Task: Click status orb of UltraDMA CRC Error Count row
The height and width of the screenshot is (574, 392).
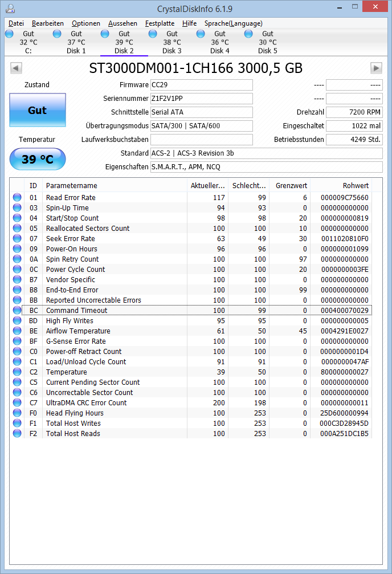Action: (x=17, y=402)
